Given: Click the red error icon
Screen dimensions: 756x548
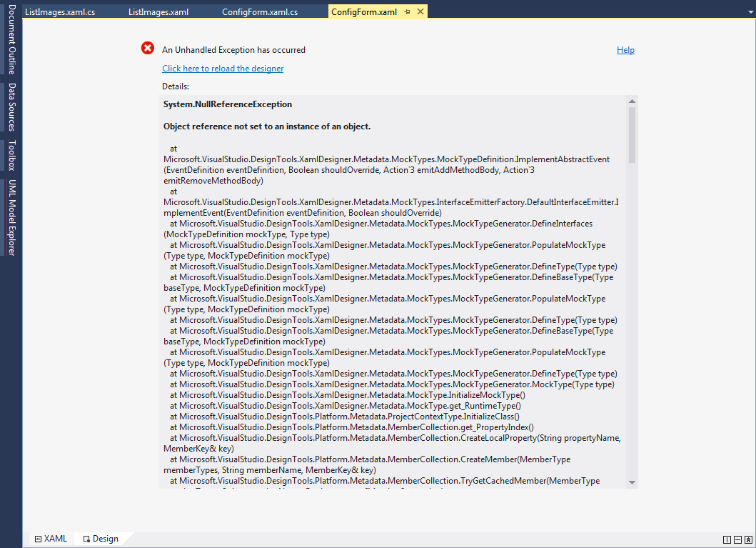Looking at the screenshot, I should click(148, 49).
